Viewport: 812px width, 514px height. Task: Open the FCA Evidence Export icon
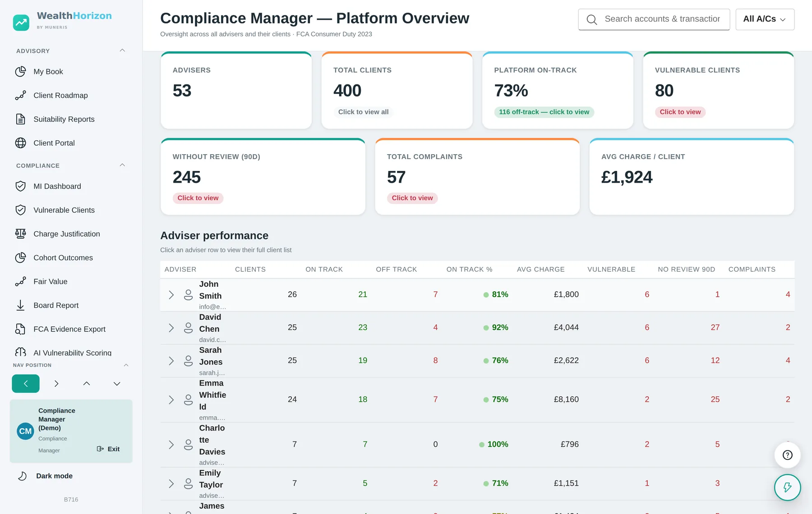[20, 329]
